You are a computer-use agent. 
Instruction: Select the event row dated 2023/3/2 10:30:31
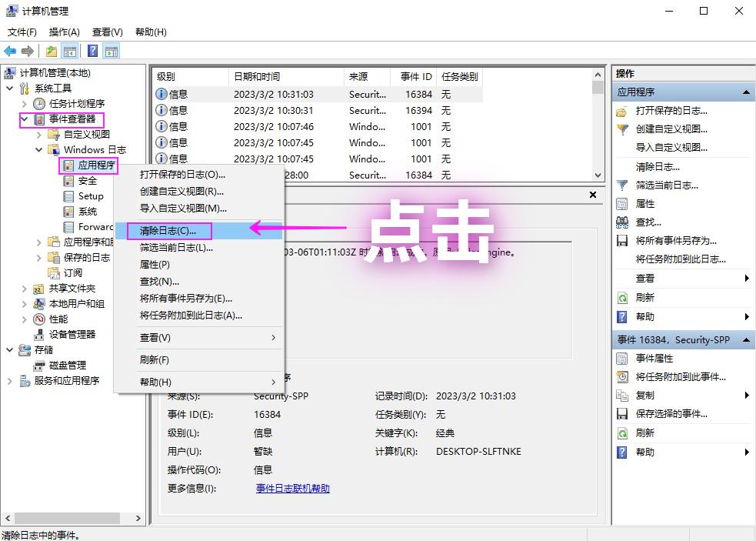318,111
